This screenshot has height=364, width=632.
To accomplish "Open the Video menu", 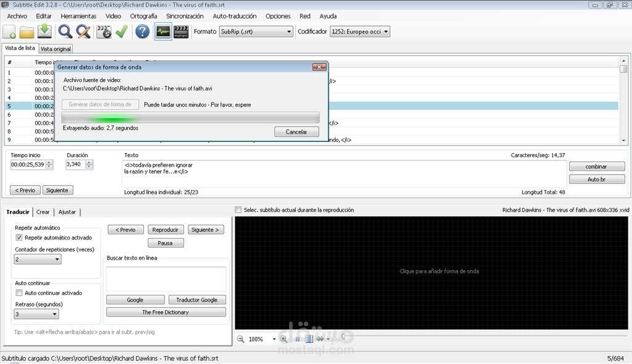I will [113, 16].
